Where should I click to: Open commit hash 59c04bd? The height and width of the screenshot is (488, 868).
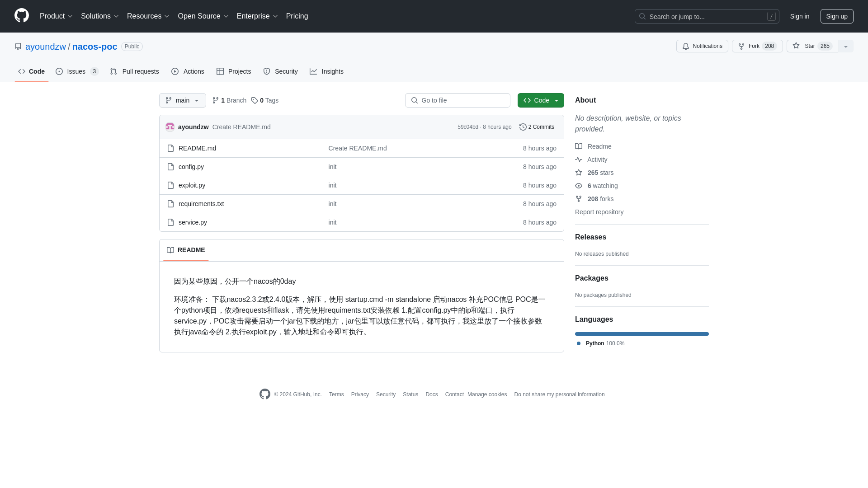pyautogui.click(x=468, y=127)
